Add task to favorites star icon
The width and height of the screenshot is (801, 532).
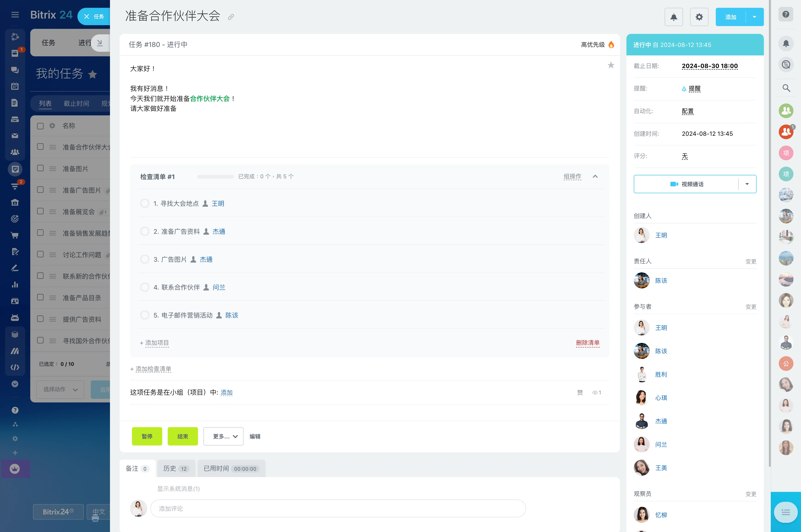(x=611, y=65)
